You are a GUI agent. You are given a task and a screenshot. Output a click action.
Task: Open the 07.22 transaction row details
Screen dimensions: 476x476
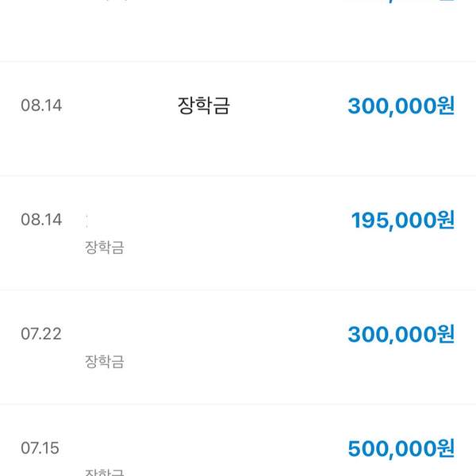point(238,347)
